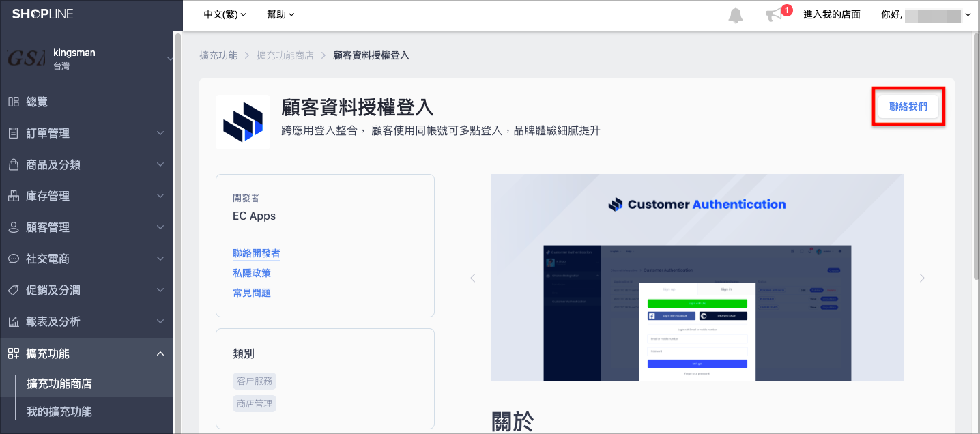Open the 幫助 help dropdown

point(280,14)
